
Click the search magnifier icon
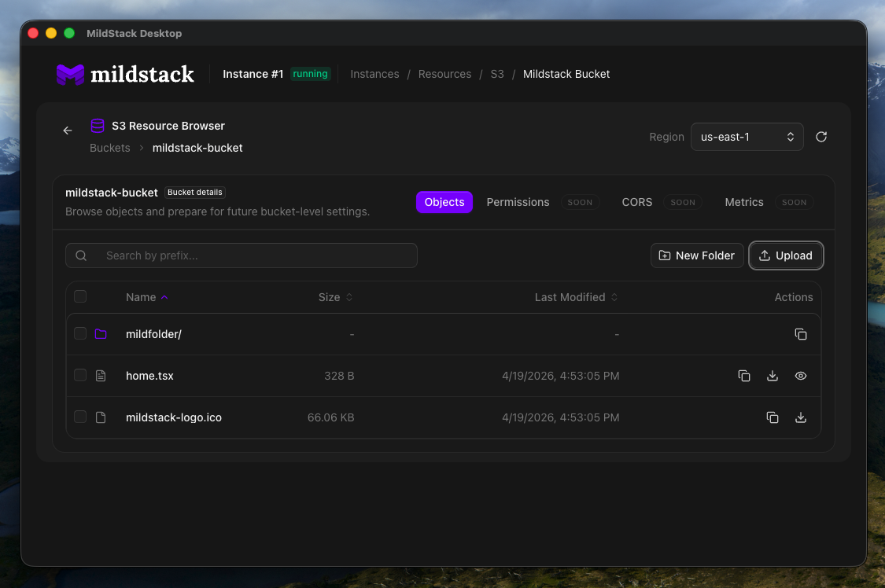coord(81,255)
